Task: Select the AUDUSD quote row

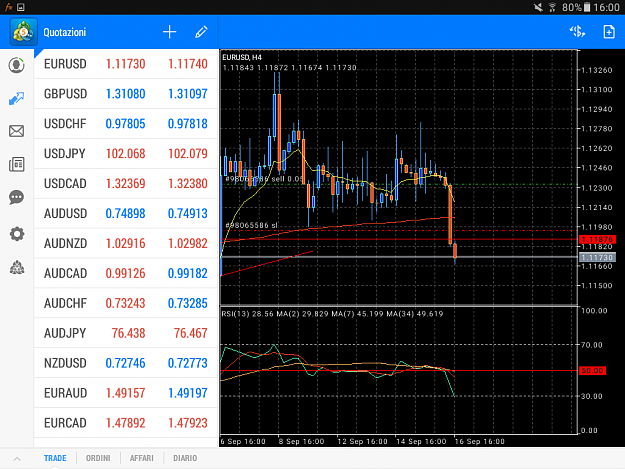Action: 126,213
